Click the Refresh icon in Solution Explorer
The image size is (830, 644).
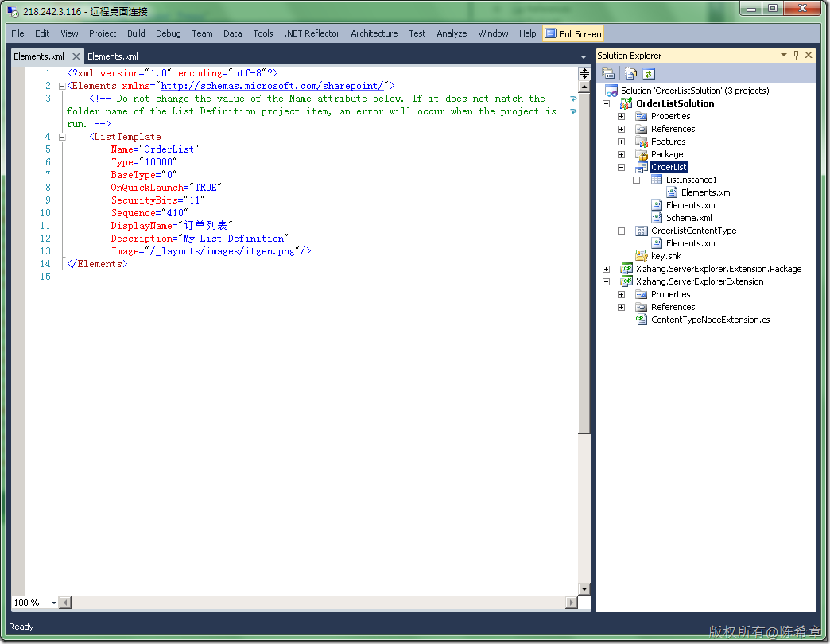[649, 74]
